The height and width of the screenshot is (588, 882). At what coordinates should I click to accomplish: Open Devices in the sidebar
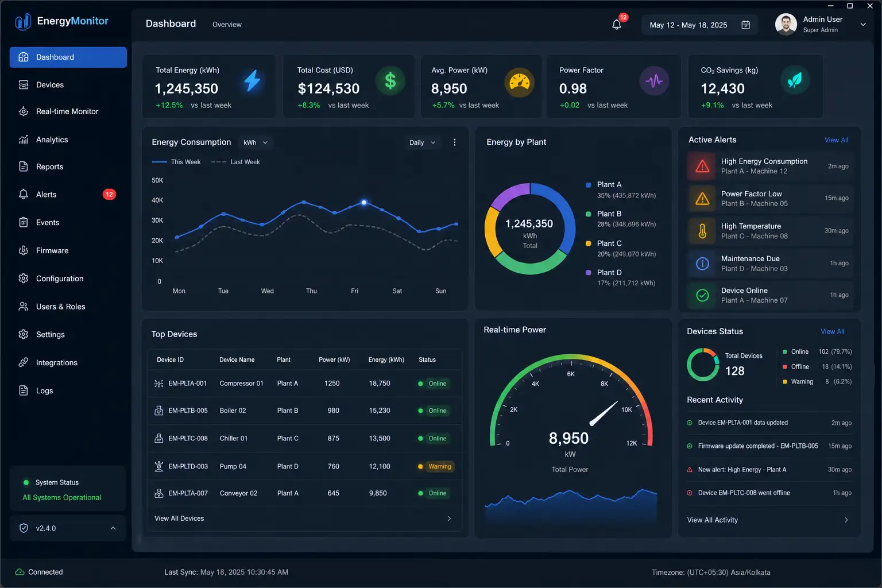point(68,85)
